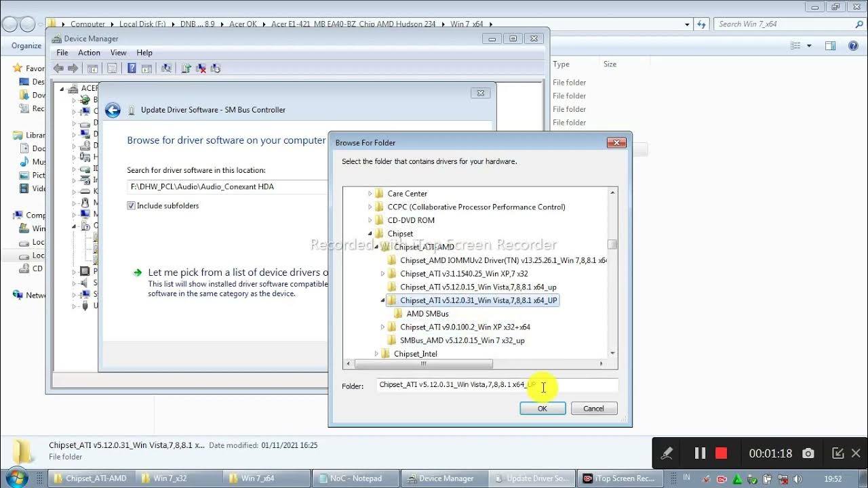Select the Chipset_ATI-AMD tree folder
This screenshot has width=868, height=488.
pyautogui.click(x=424, y=247)
